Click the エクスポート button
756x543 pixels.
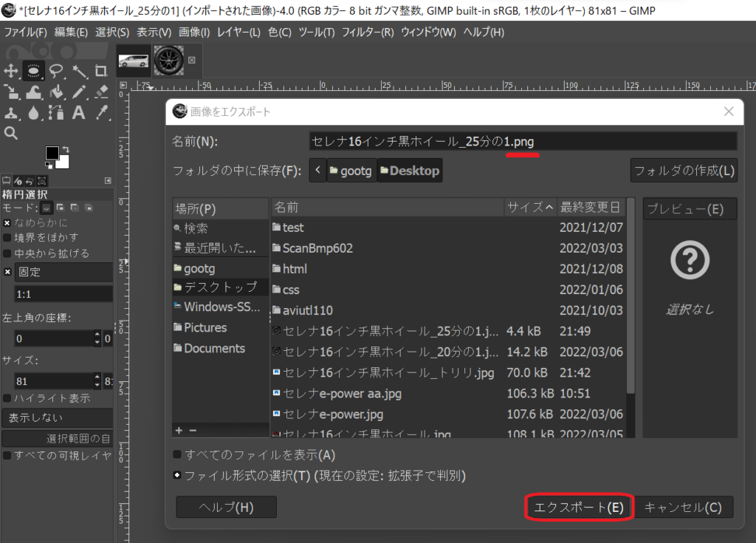[579, 508]
